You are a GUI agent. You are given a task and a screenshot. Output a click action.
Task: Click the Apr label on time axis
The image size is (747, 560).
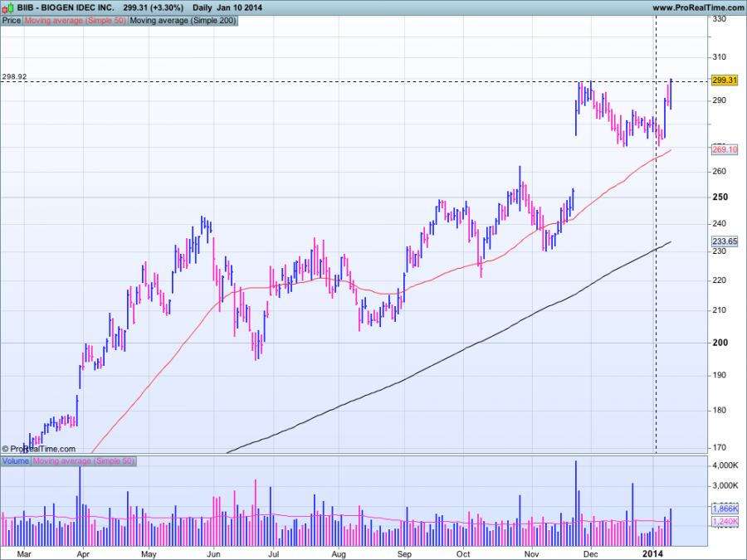[x=83, y=554]
